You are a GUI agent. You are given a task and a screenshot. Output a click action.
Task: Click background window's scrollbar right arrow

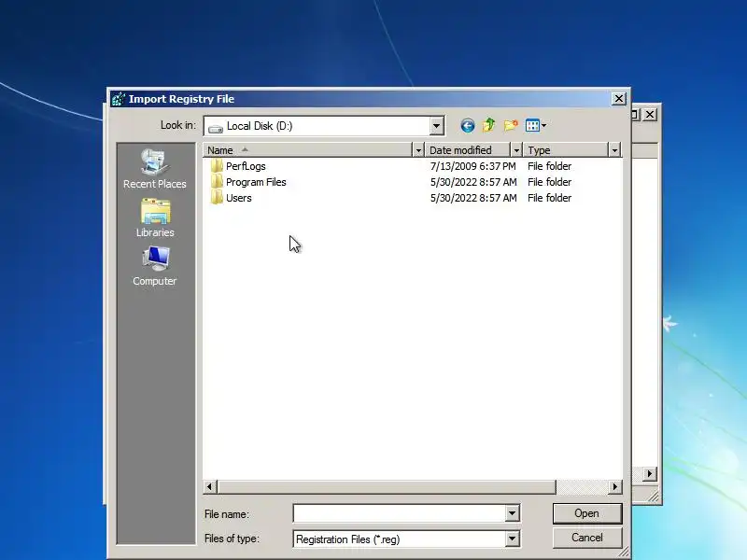(650, 473)
